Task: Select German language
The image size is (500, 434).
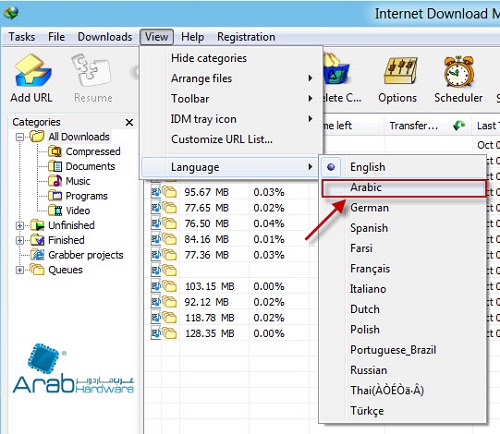Action: click(403, 208)
